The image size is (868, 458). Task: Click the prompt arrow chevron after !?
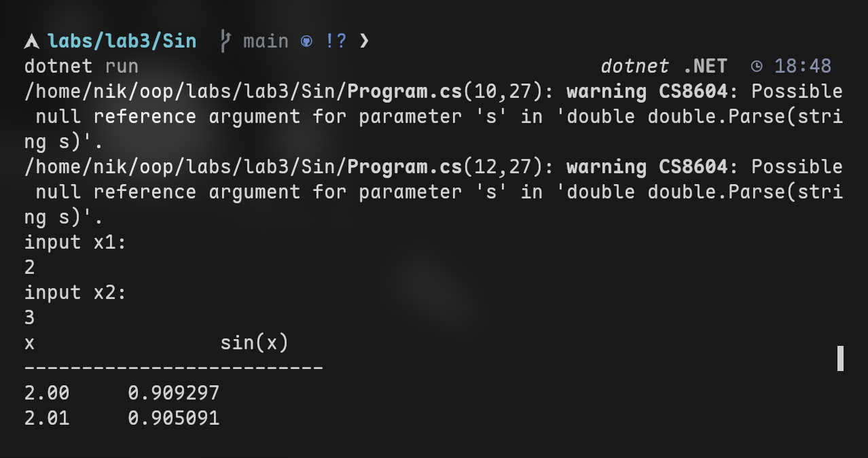[x=364, y=41]
